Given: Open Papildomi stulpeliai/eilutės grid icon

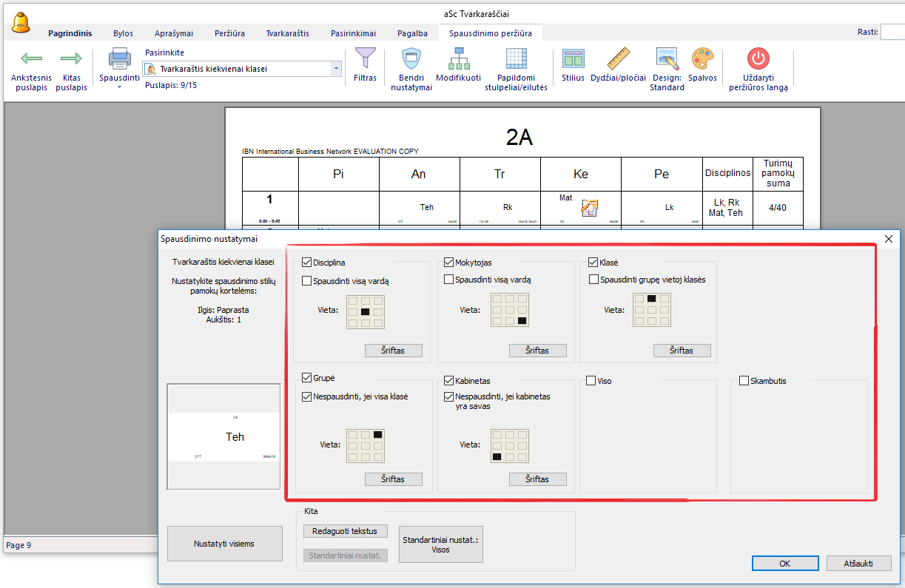Looking at the screenshot, I should click(x=516, y=58).
